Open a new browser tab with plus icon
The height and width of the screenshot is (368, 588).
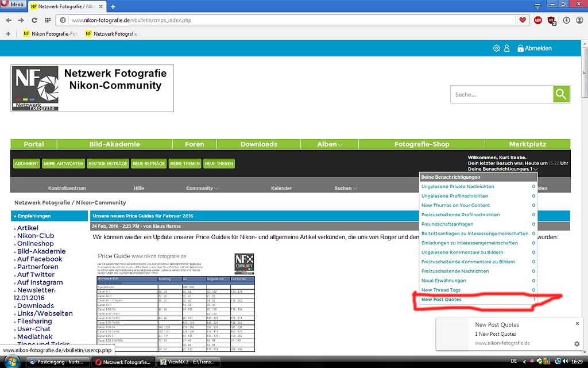[x=113, y=7]
